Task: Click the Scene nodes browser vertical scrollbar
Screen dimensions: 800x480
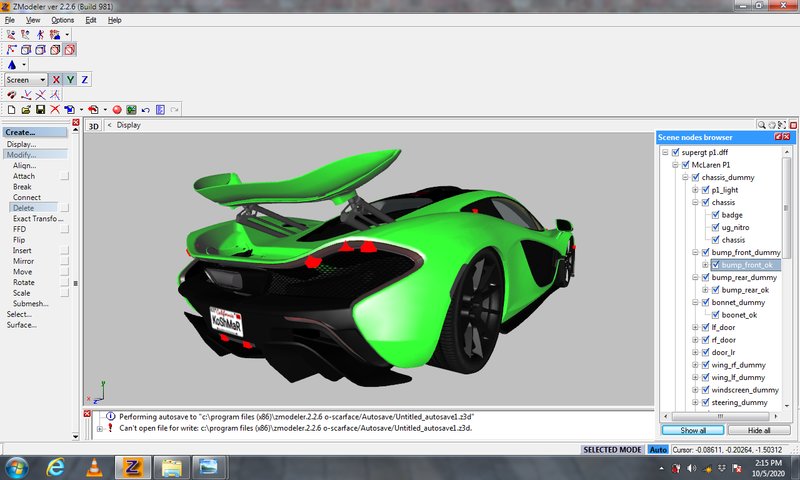Action: tap(786, 278)
